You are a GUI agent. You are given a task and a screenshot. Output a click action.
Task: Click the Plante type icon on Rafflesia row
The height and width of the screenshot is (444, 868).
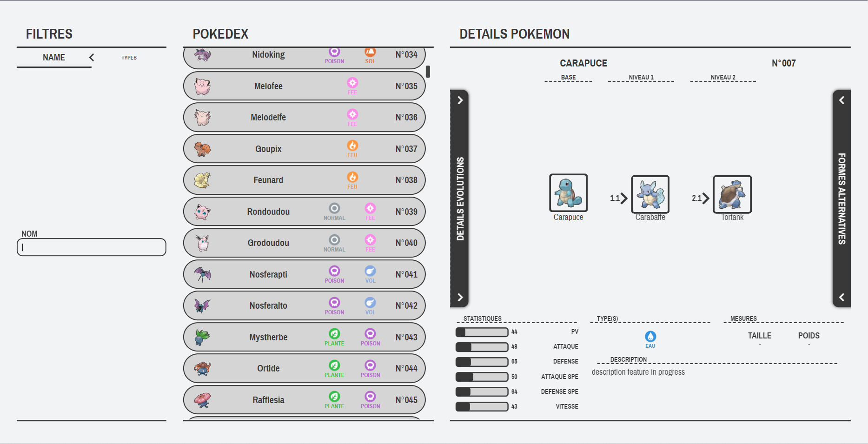tap(334, 397)
